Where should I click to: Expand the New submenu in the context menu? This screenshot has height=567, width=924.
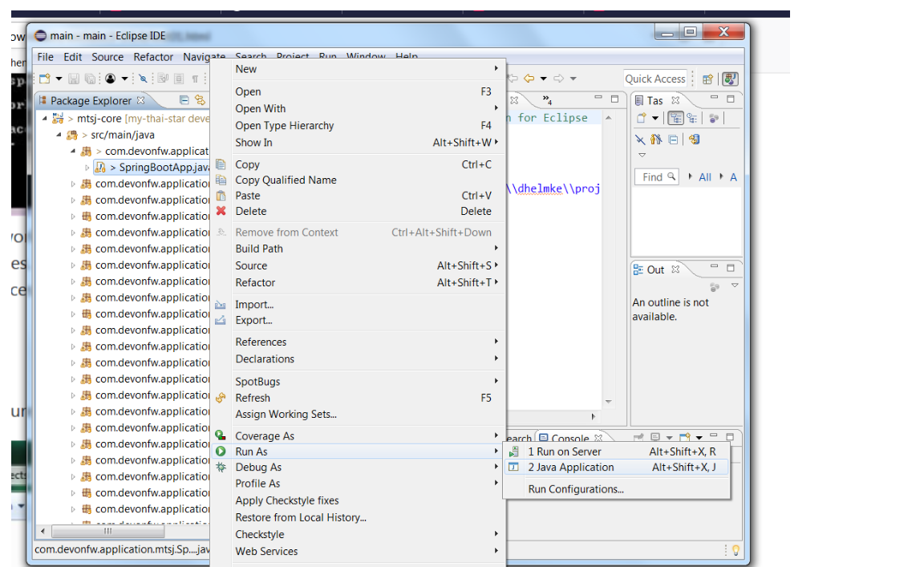tap(245, 69)
